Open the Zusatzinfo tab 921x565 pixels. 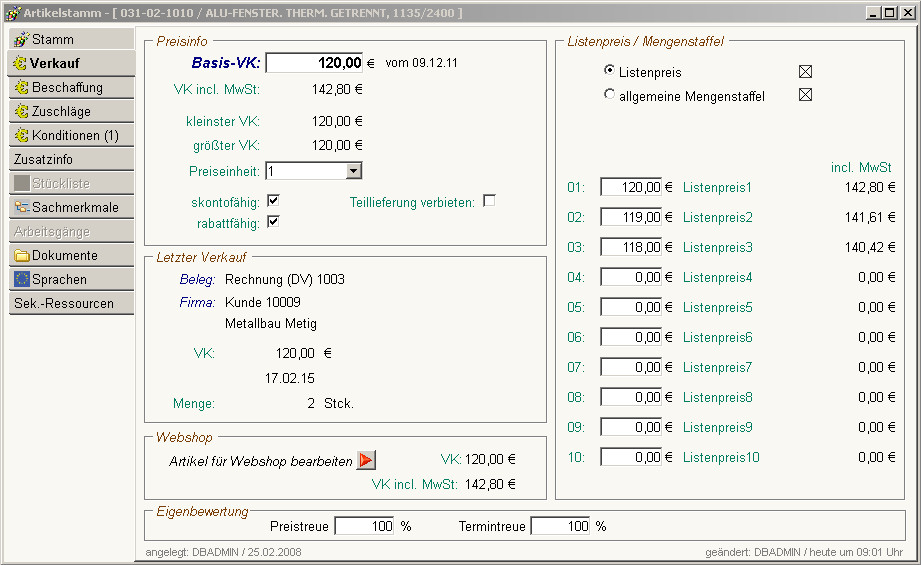pyautogui.click(x=72, y=160)
